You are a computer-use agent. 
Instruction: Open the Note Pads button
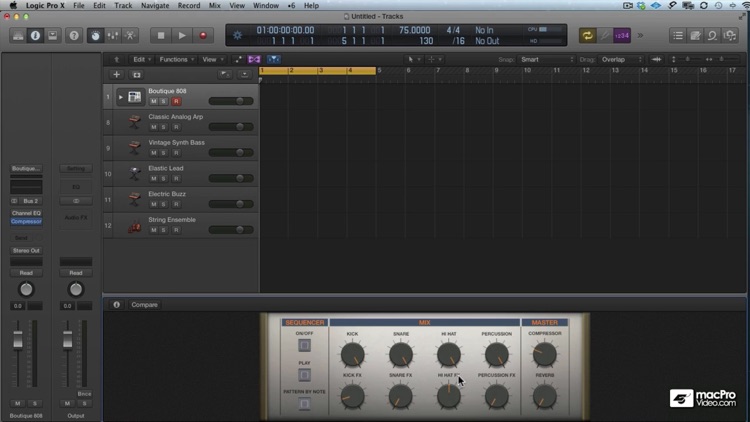(695, 35)
